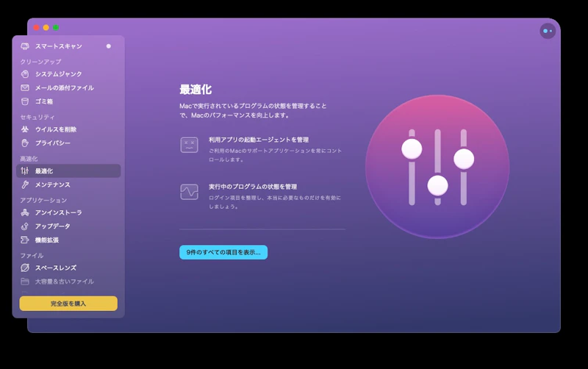
Task: Click the クリーンアップ section label
Action: (x=40, y=62)
